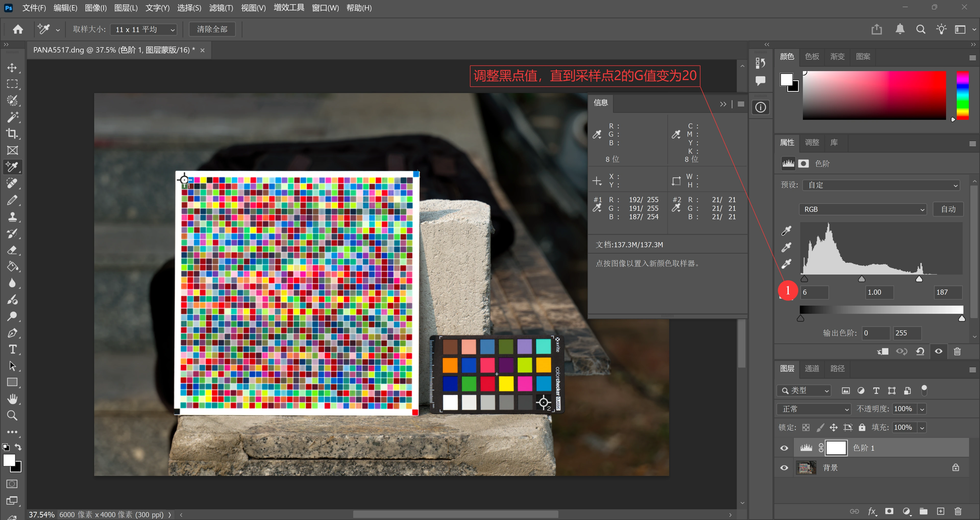Hide the 色阶 1 layer

click(784, 448)
